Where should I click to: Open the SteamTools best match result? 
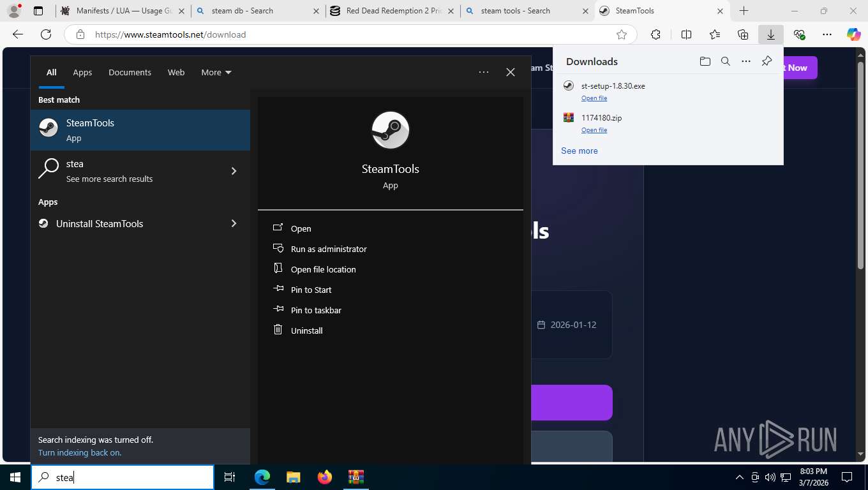click(140, 130)
